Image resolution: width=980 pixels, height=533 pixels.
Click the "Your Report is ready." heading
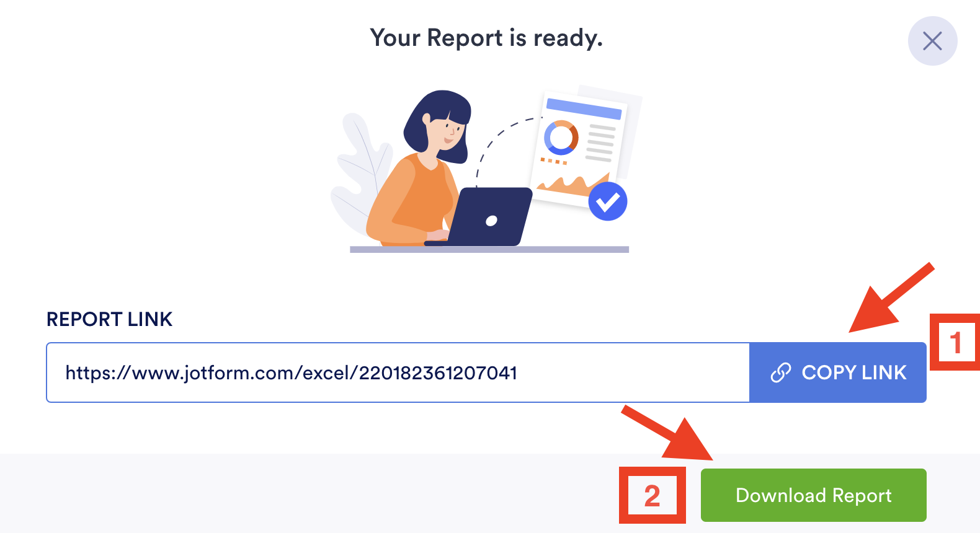[486, 38]
